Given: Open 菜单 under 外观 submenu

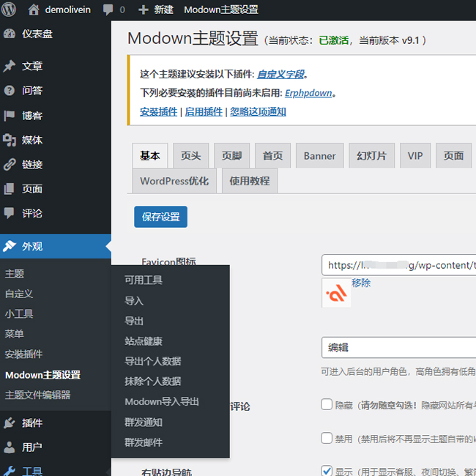Looking at the screenshot, I should pyautogui.click(x=14, y=334).
